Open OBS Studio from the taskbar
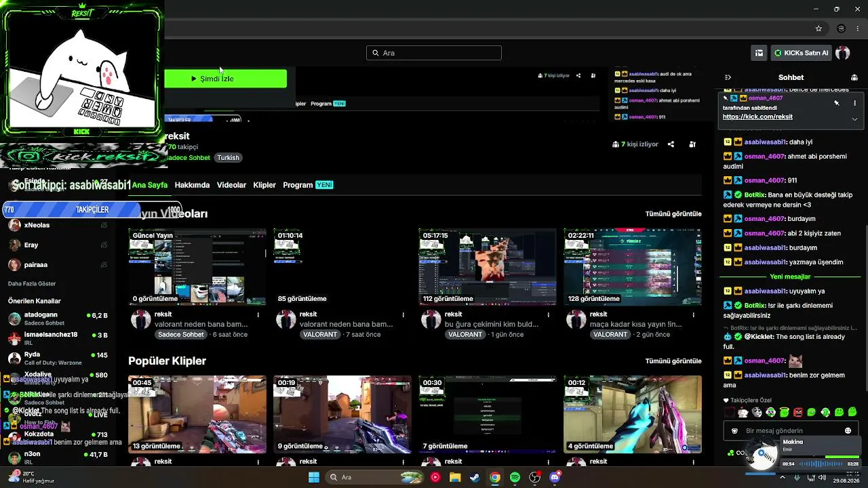The height and width of the screenshot is (488, 868). pos(535,477)
